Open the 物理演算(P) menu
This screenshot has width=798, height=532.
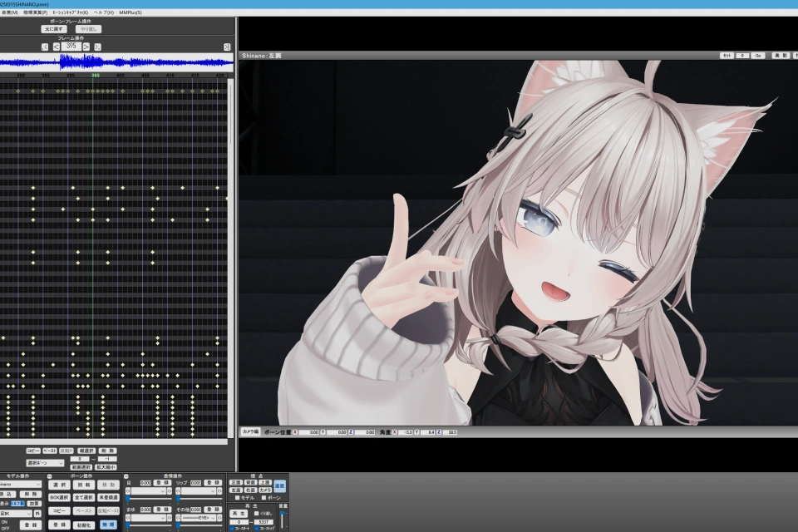tap(36, 12)
